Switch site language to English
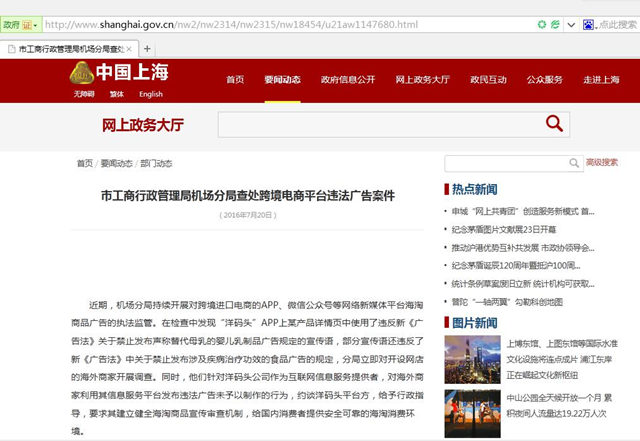Viewport: 640px width, 441px height. 151,94
